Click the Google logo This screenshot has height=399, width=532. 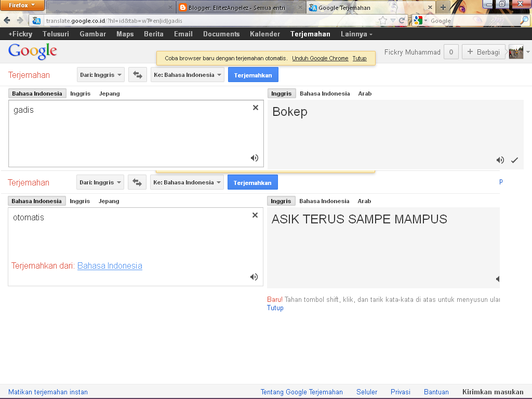(32, 51)
